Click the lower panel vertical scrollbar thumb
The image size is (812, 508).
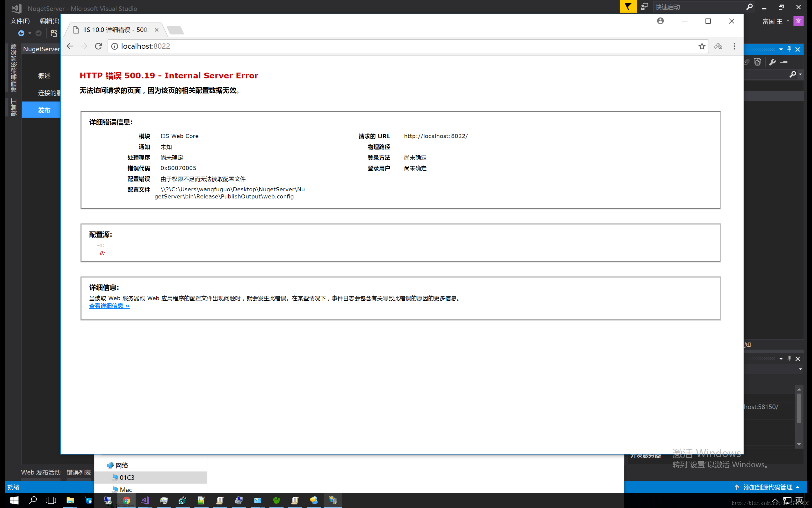[799, 408]
